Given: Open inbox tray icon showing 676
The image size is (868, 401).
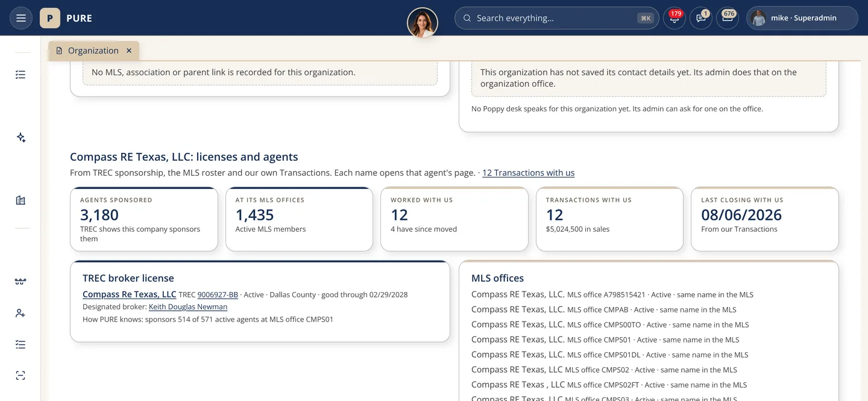Looking at the screenshot, I should [x=728, y=18].
